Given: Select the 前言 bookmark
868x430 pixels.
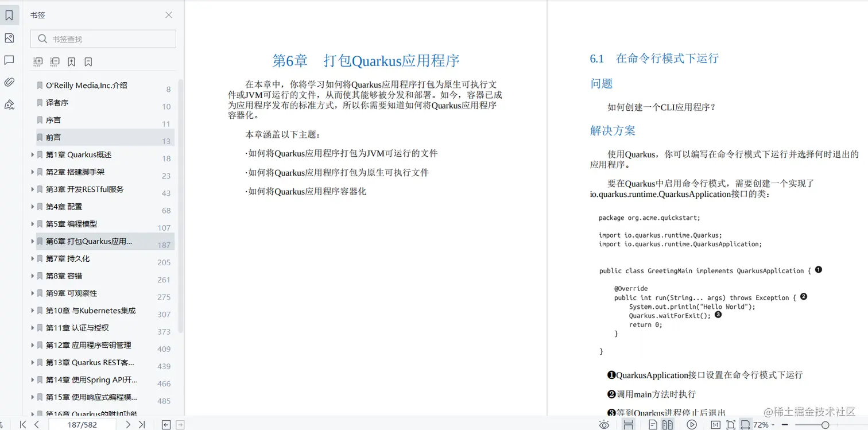Looking at the screenshot, I should 105,137.
